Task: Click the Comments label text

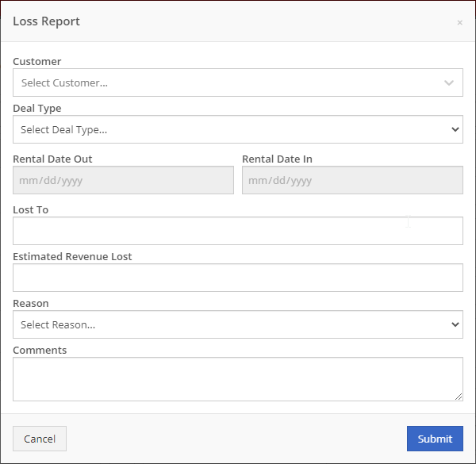Action: click(40, 351)
